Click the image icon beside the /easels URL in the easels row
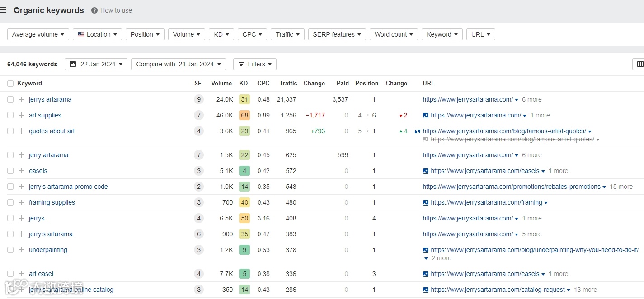644x299 pixels. click(426, 171)
